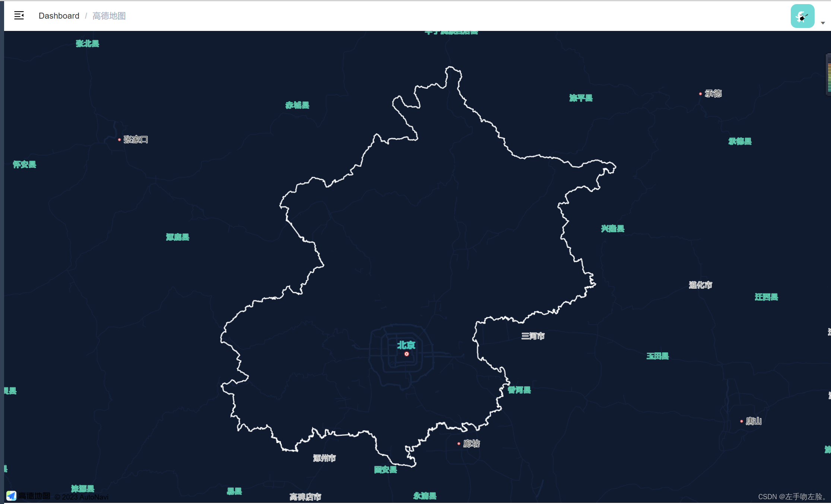
Task: Open the Dashboard breadcrumb link
Action: coord(59,16)
